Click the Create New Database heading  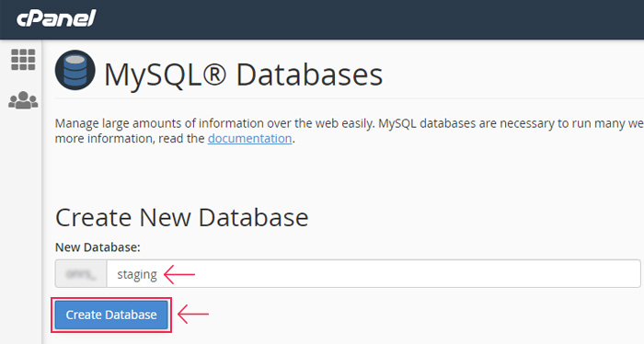click(182, 217)
